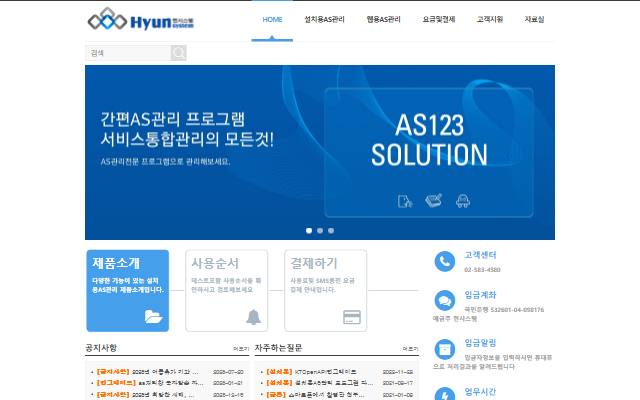Open the 자료실 menu
This screenshot has height=400, width=640.
tap(534, 19)
